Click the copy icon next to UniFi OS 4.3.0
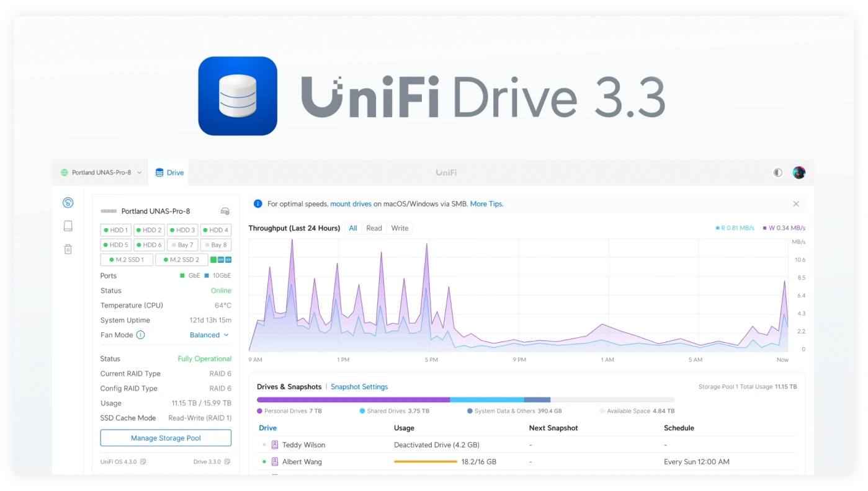 143,462
